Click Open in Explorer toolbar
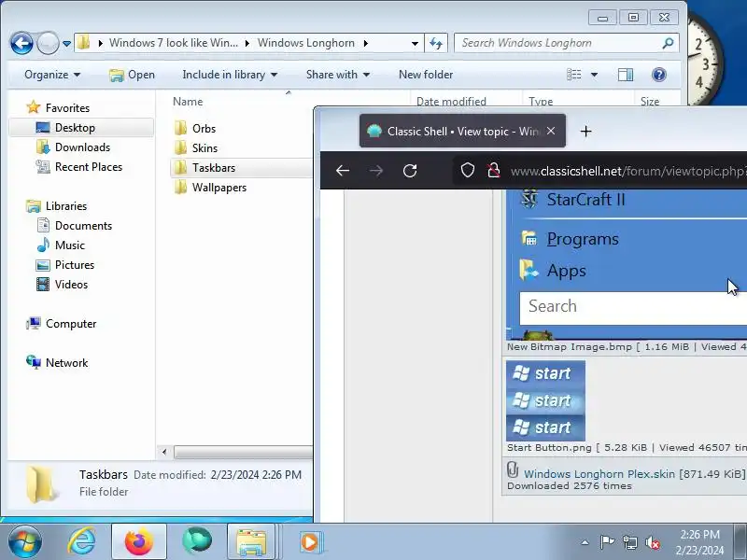 (132, 75)
